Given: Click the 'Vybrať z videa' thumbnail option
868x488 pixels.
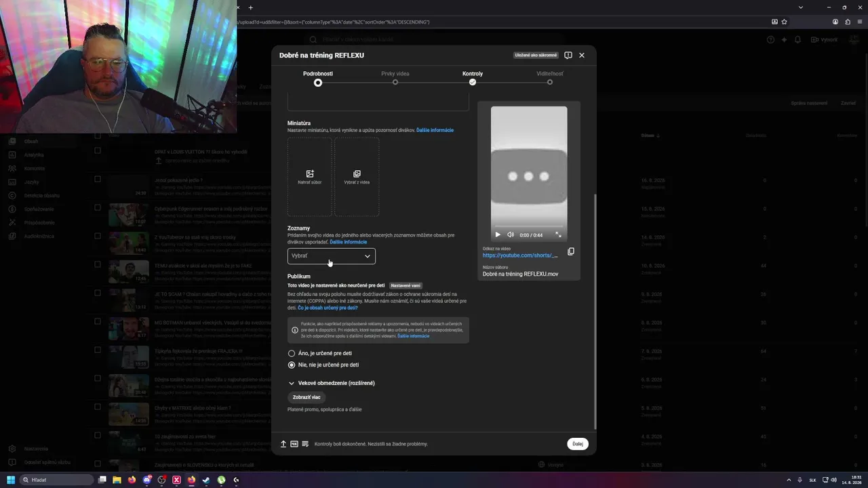Looking at the screenshot, I should click(357, 177).
